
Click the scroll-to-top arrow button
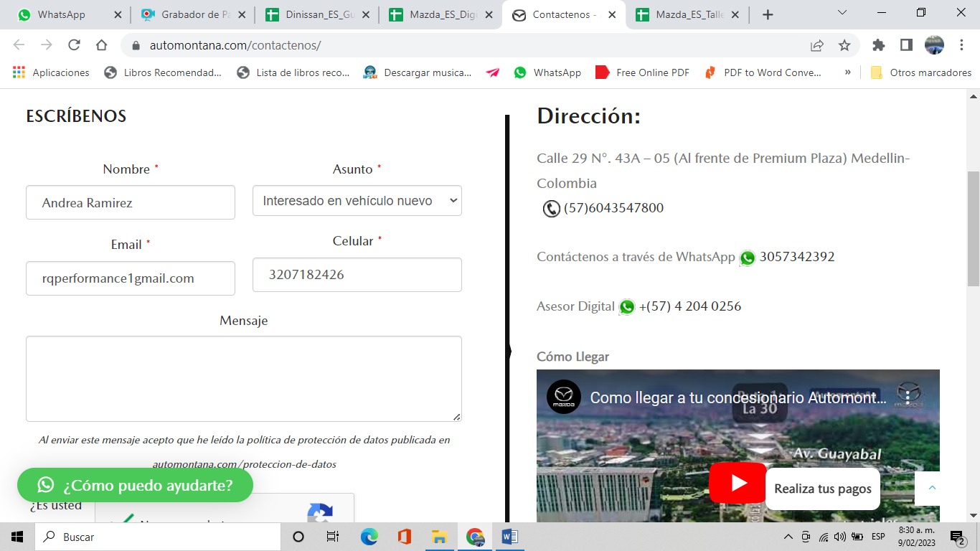click(932, 488)
